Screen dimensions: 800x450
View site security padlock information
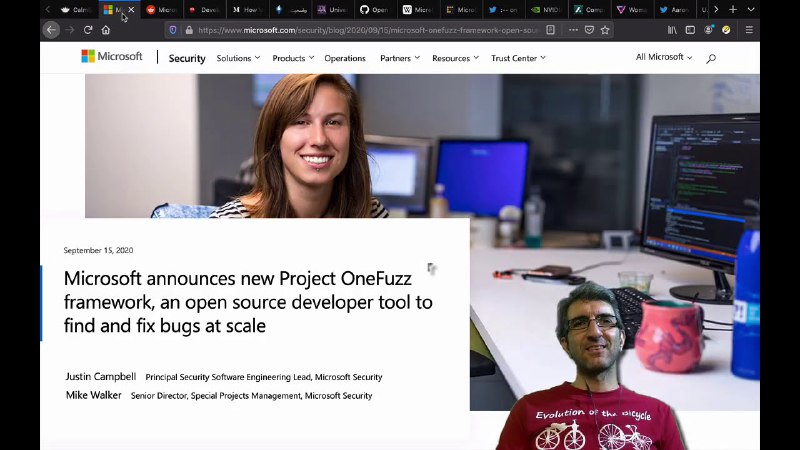tap(189, 30)
